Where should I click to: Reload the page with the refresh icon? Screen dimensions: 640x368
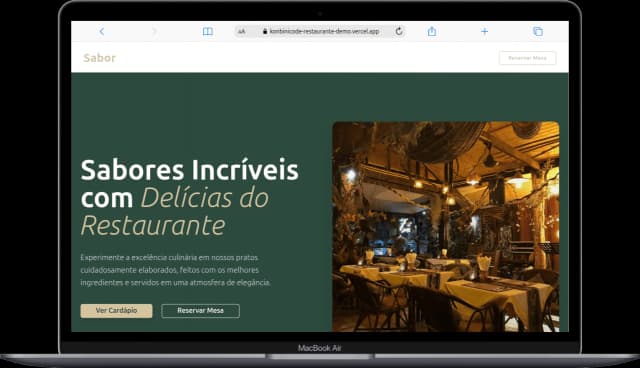pos(399,31)
